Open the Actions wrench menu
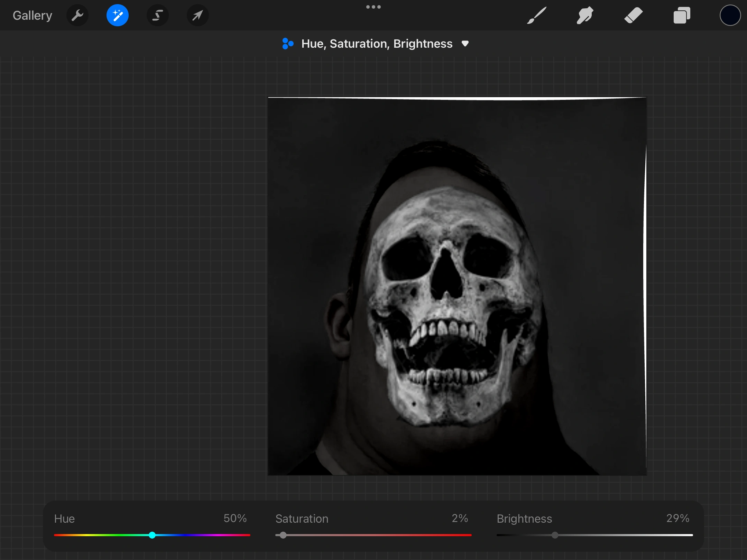747x560 pixels. pos(77,16)
